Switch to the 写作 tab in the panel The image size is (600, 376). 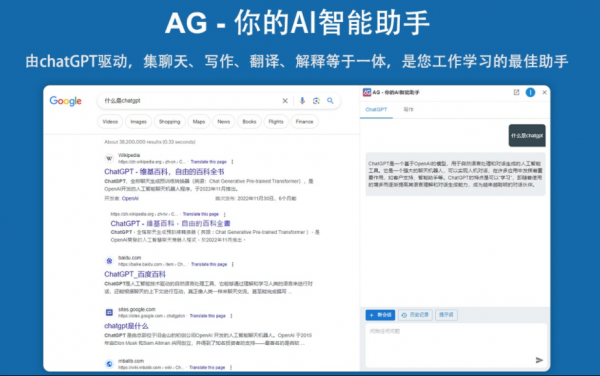click(x=408, y=109)
